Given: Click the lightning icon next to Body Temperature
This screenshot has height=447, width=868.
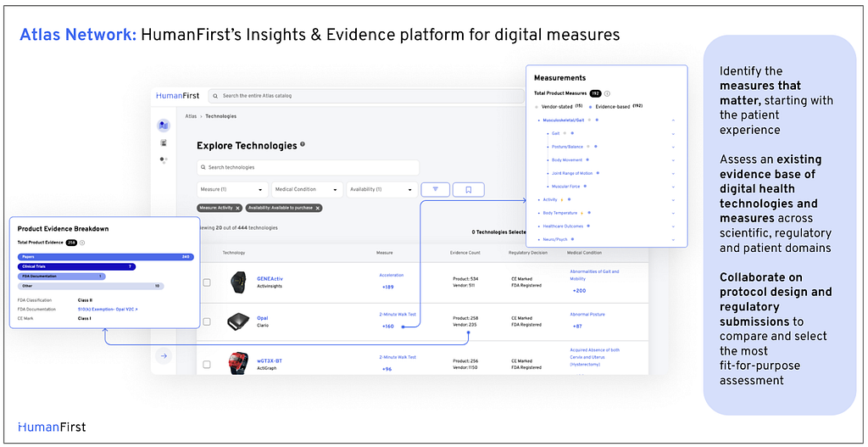Looking at the screenshot, I should click(581, 213).
